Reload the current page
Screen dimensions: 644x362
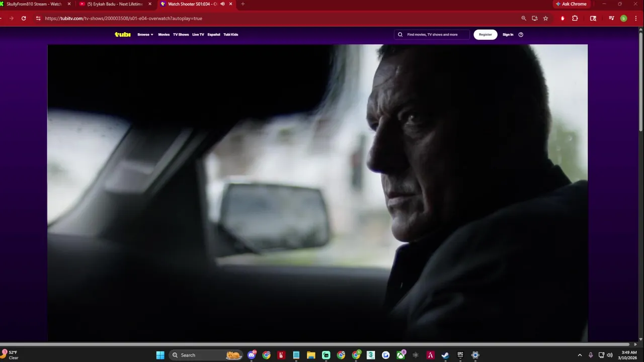tap(24, 18)
